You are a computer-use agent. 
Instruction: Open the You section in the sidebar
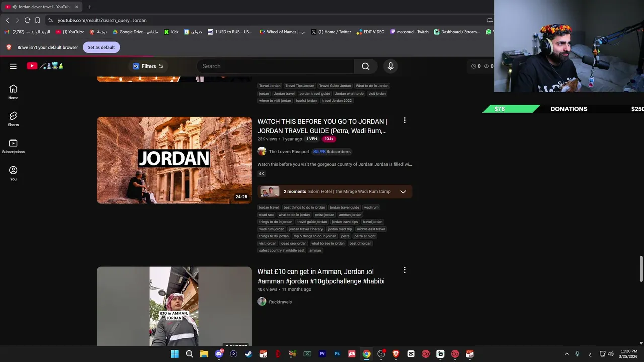tap(13, 173)
